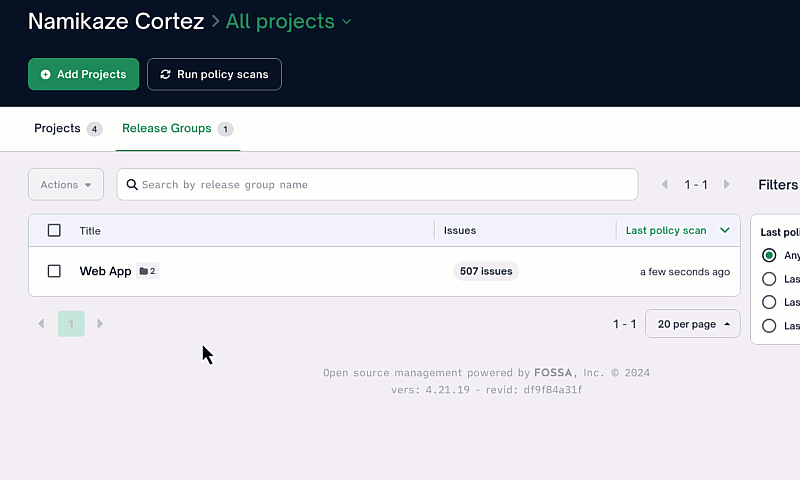Image resolution: width=800 pixels, height=480 pixels.
Task: Click the 507 issues badge
Action: click(x=486, y=271)
